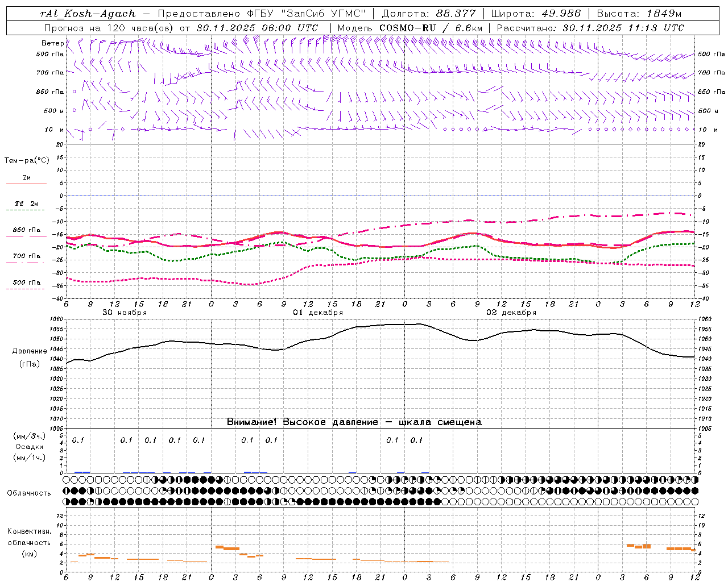The width and height of the screenshot is (728, 582).
Task: Click the 01 декабря date label
Action: tap(318, 313)
